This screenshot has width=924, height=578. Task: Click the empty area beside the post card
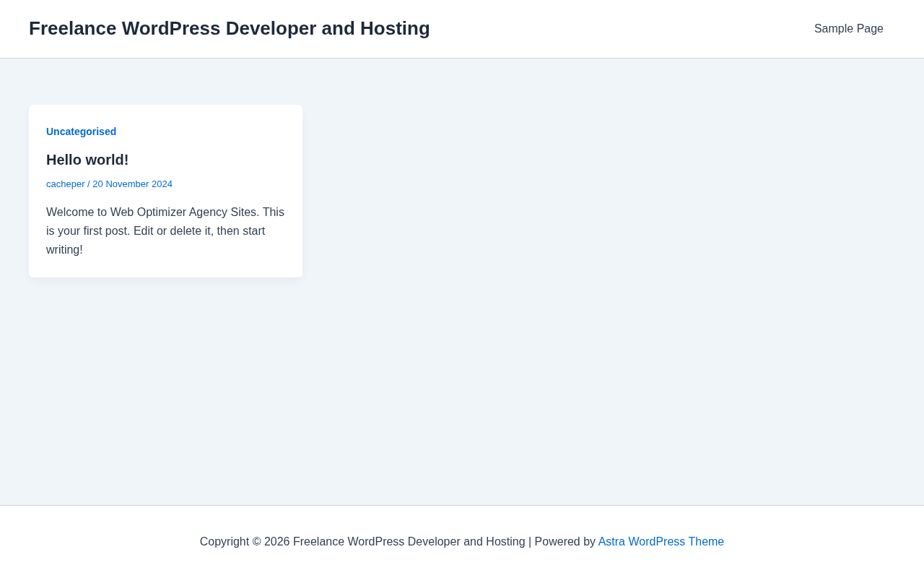point(599,282)
